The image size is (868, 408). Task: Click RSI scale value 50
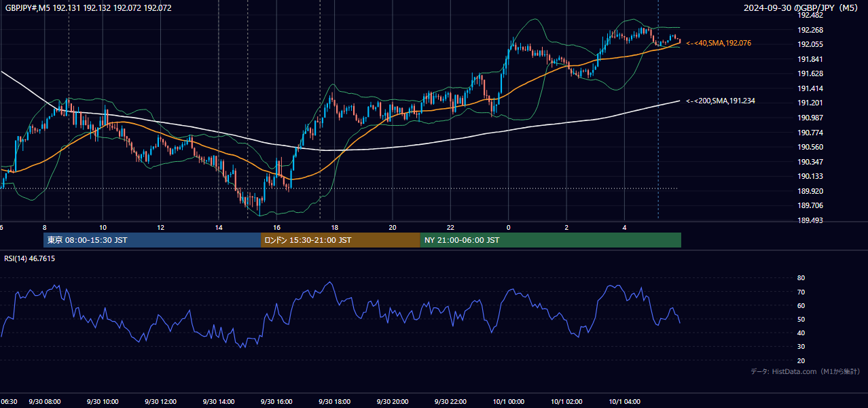point(801,319)
